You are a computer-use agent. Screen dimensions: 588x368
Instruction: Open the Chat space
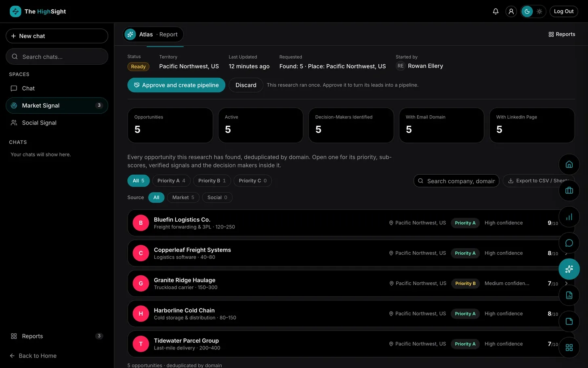(x=57, y=88)
